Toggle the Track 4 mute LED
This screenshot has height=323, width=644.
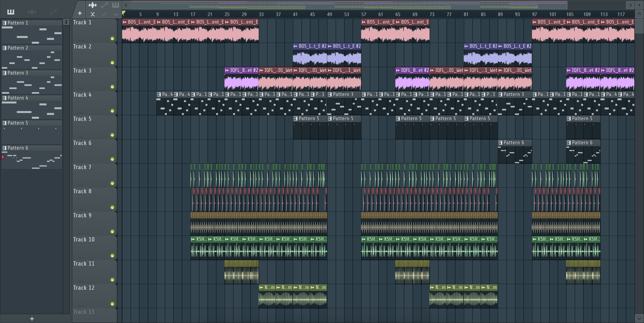[x=112, y=111]
